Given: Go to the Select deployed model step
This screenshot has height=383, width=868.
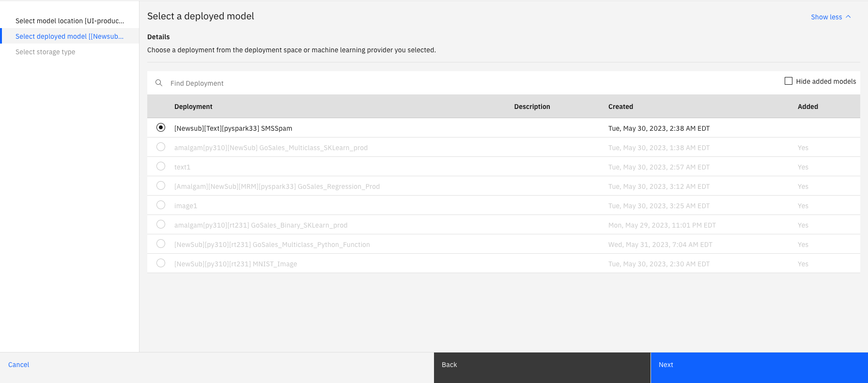Looking at the screenshot, I should pos(70,36).
